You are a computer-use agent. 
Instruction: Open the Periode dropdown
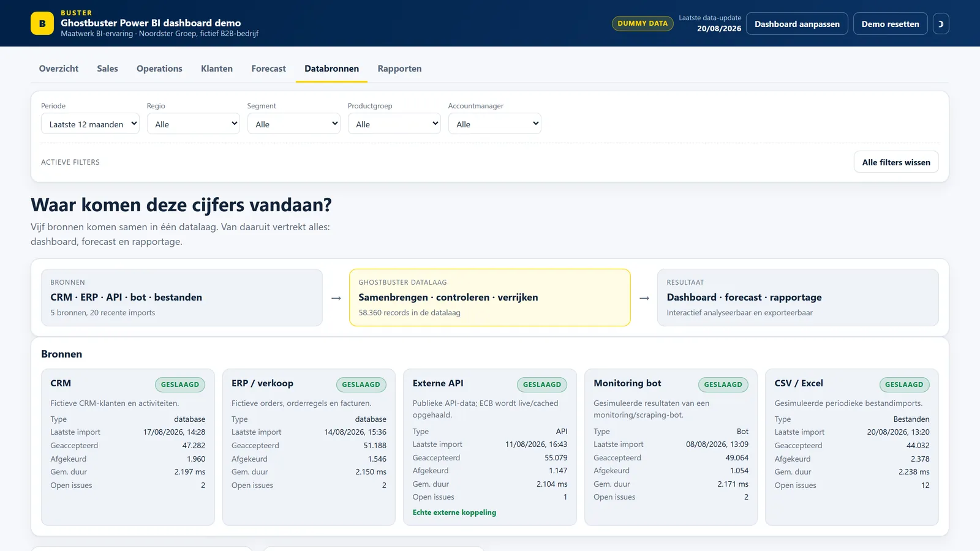pos(90,124)
